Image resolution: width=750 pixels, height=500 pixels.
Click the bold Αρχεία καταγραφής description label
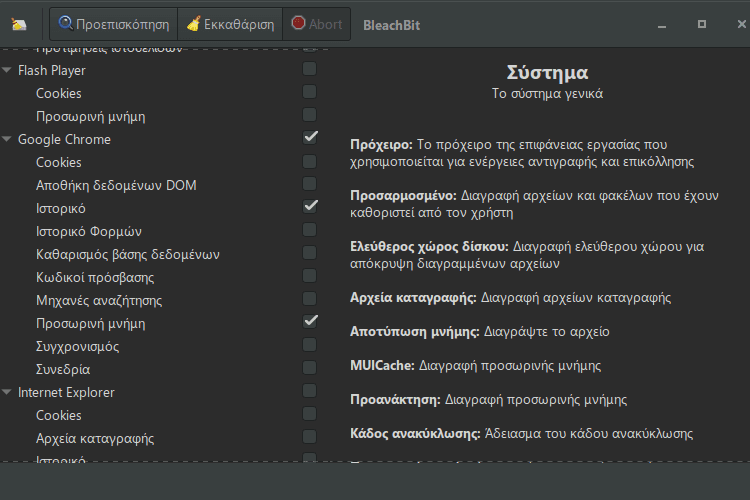[413, 298]
